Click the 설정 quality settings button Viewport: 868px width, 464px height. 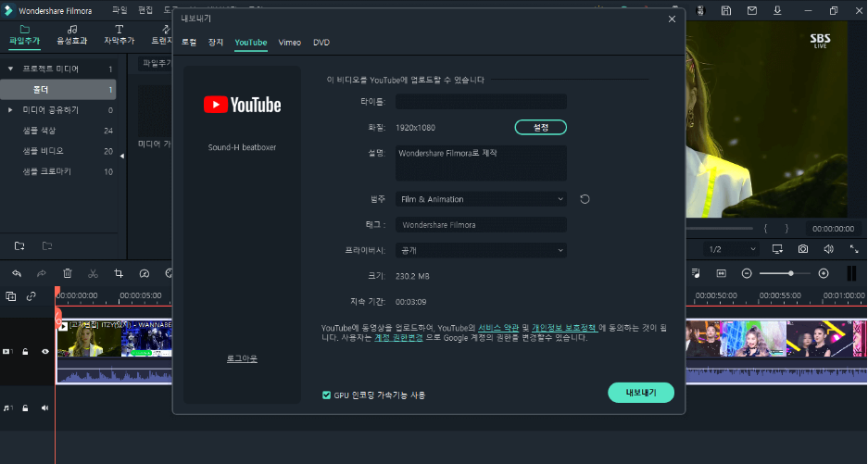pyautogui.click(x=541, y=128)
